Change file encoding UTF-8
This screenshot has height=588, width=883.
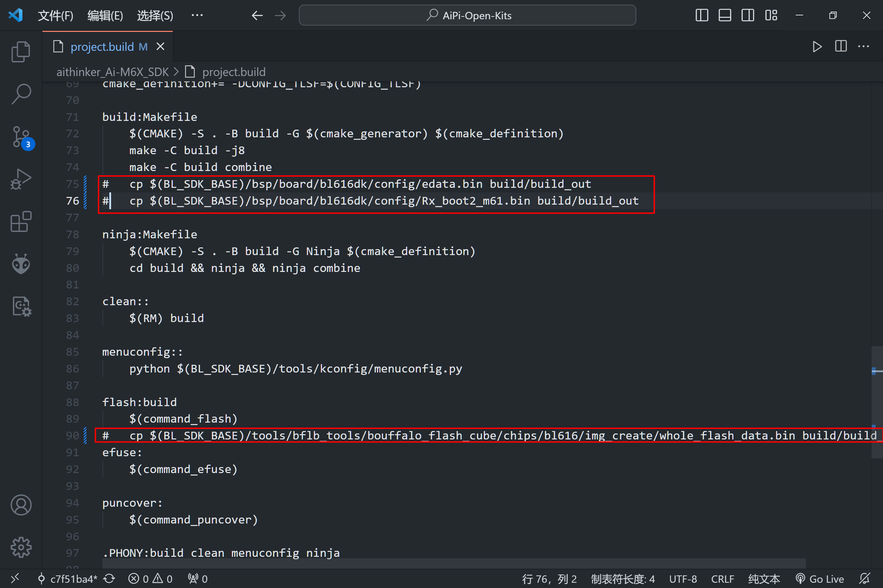coord(683,579)
